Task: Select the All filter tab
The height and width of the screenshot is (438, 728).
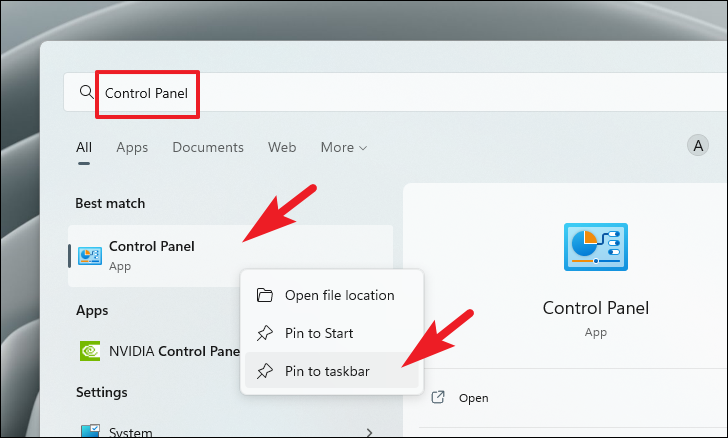Action: 84,147
